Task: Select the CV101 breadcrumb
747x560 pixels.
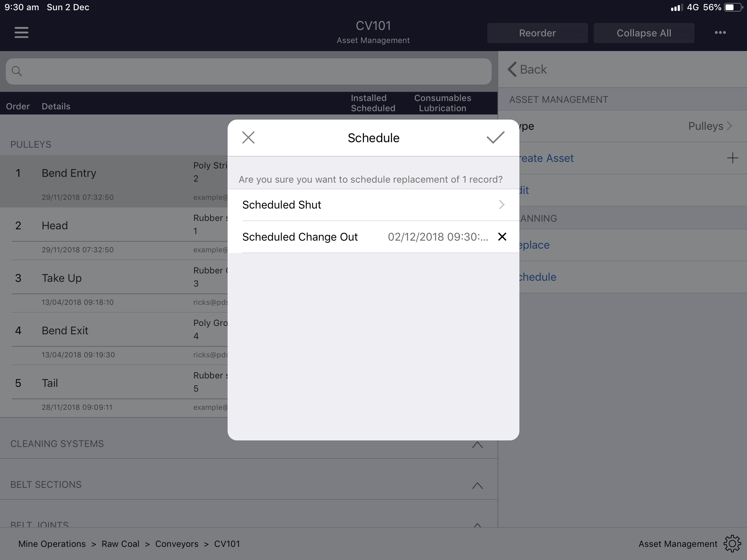Action: [x=227, y=544]
